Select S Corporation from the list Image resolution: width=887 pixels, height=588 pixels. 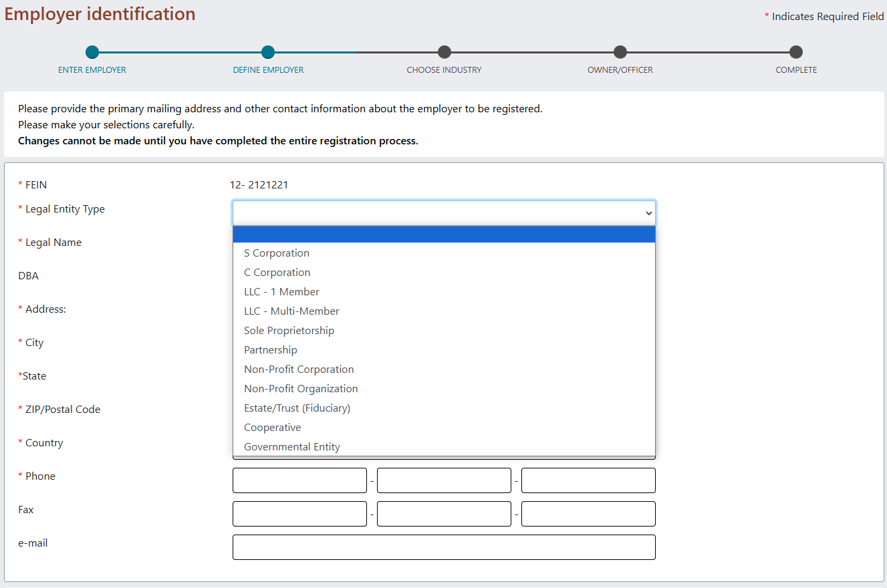tap(276, 253)
